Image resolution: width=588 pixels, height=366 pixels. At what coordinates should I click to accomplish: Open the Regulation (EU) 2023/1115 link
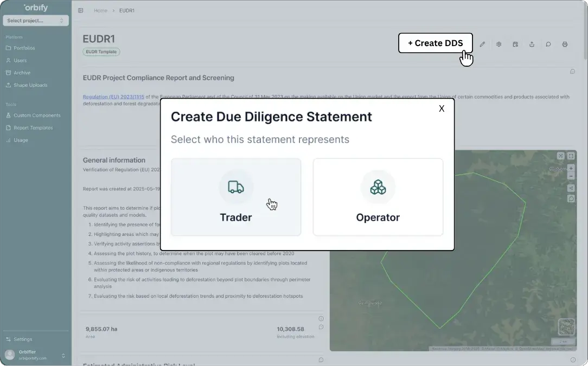[x=113, y=97]
